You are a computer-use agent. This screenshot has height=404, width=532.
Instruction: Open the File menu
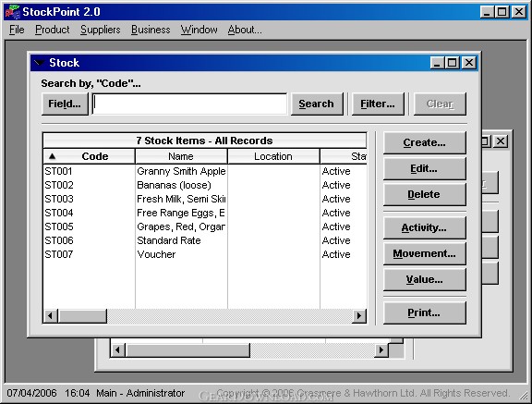[x=17, y=30]
